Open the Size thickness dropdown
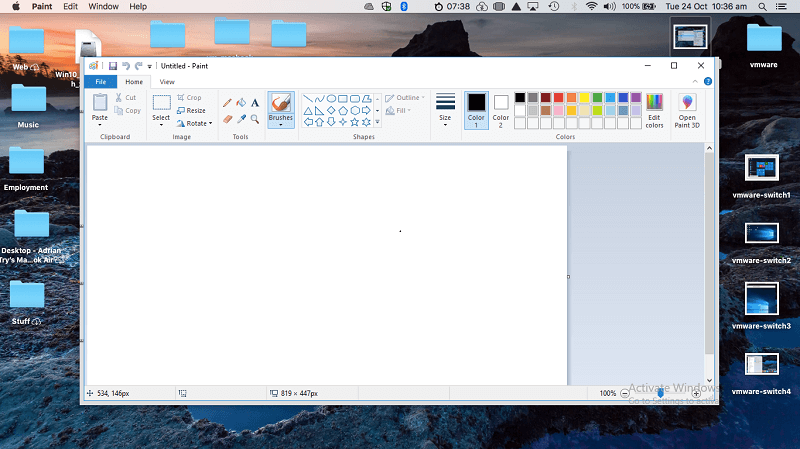The width and height of the screenshot is (800, 449). click(x=445, y=110)
